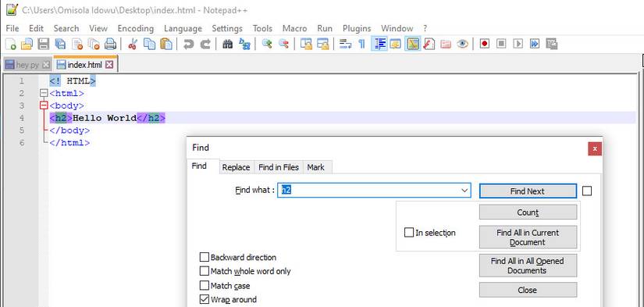Image resolution: width=644 pixels, height=307 pixels.
Task: Toggle synchronize vertical scrolling icon
Action: (x=306, y=44)
